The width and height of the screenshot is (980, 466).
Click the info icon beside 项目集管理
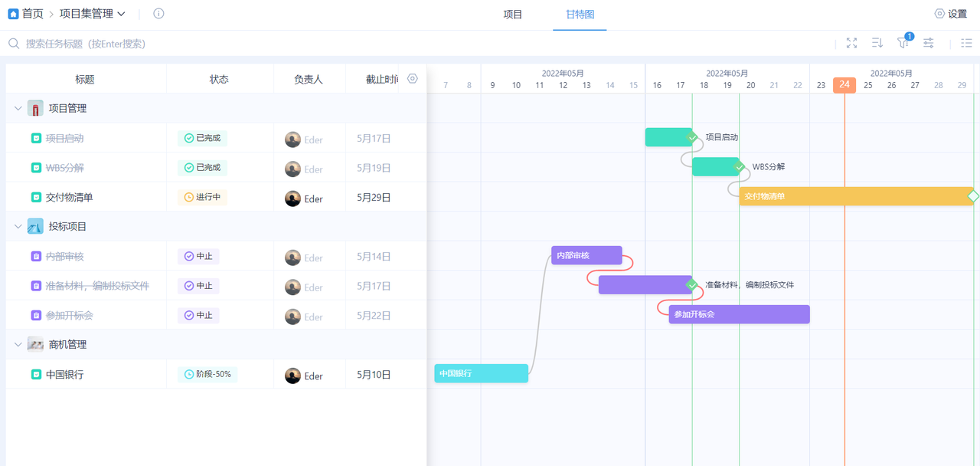click(x=158, y=14)
